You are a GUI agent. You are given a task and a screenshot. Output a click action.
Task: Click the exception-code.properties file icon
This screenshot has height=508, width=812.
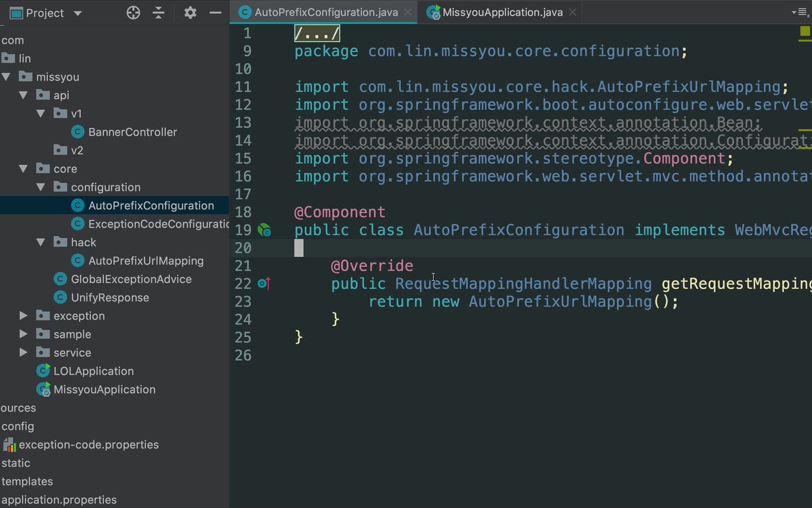point(9,445)
